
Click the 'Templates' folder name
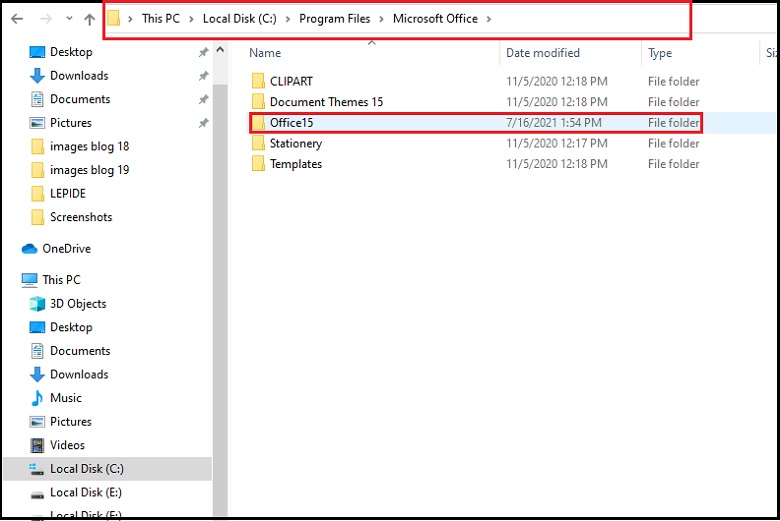[296, 164]
